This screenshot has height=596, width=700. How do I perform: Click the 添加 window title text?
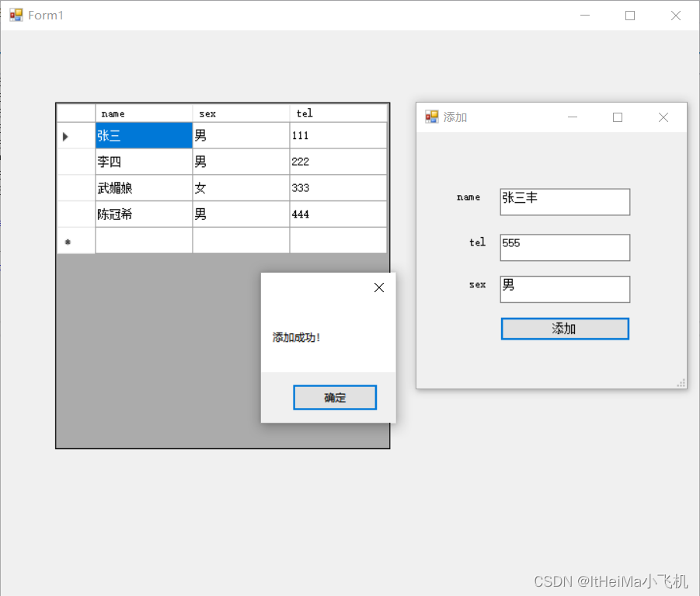pos(455,117)
